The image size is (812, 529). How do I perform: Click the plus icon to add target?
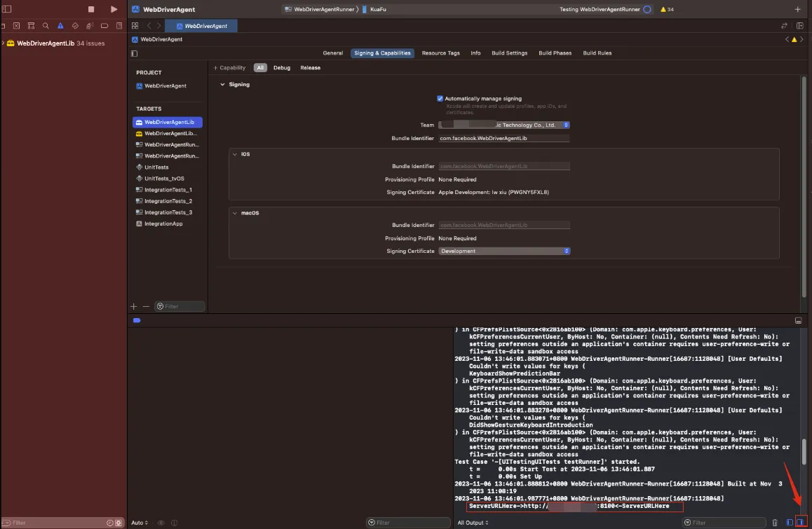point(134,306)
